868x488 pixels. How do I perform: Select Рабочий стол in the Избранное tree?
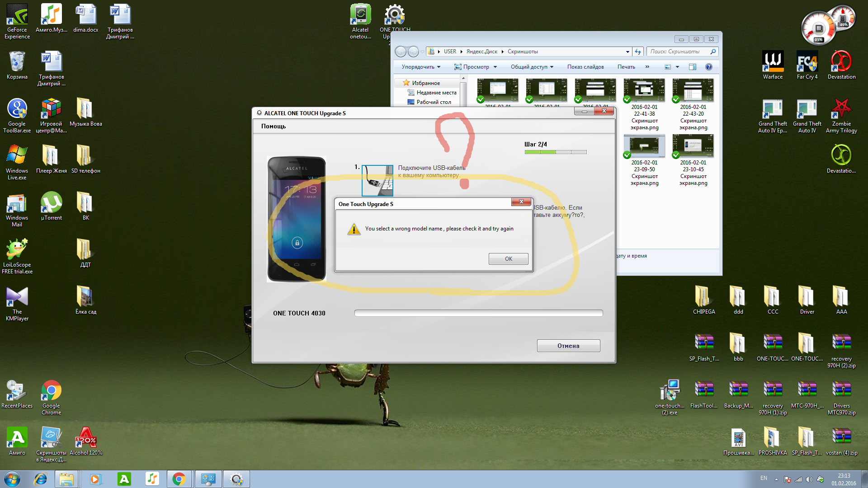pyautogui.click(x=433, y=102)
